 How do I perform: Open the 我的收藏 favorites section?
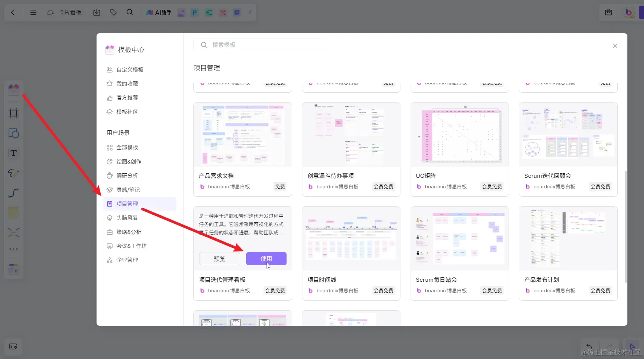pyautogui.click(x=126, y=83)
